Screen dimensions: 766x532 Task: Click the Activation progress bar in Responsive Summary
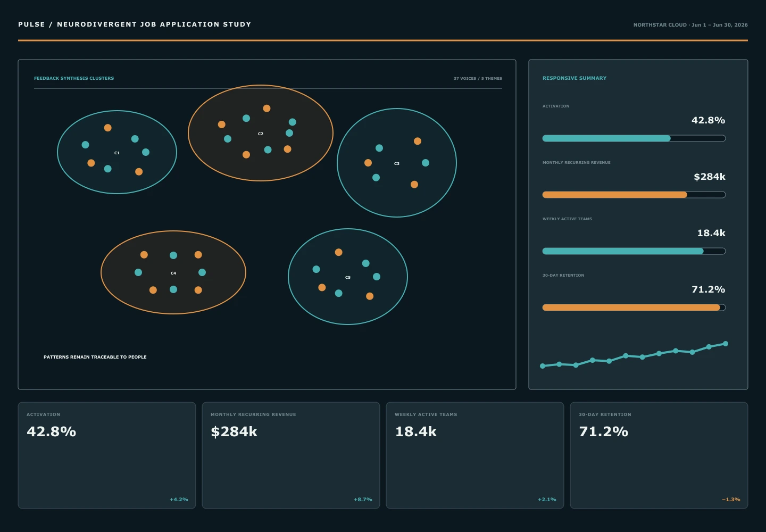pyautogui.click(x=634, y=138)
